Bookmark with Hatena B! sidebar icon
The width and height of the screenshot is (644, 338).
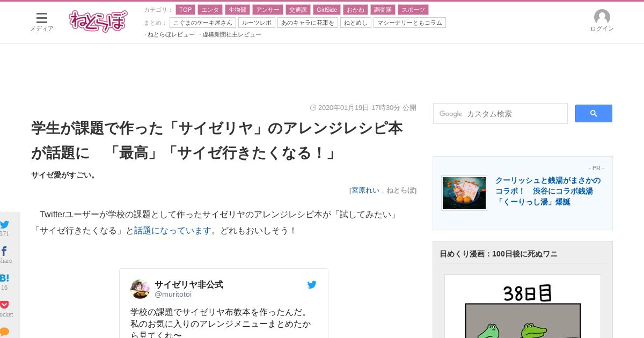coord(4,278)
